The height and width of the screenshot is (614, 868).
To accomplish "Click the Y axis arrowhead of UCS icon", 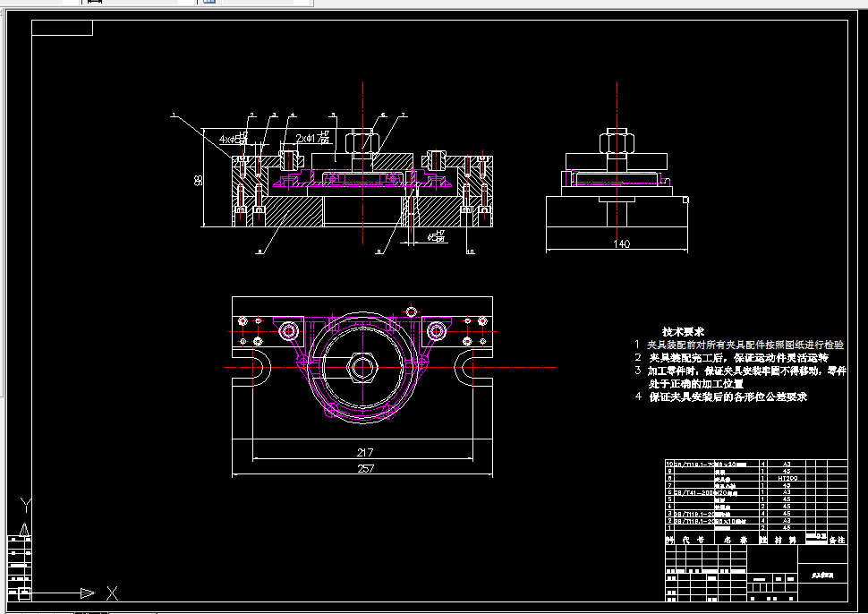I will (x=24, y=530).
